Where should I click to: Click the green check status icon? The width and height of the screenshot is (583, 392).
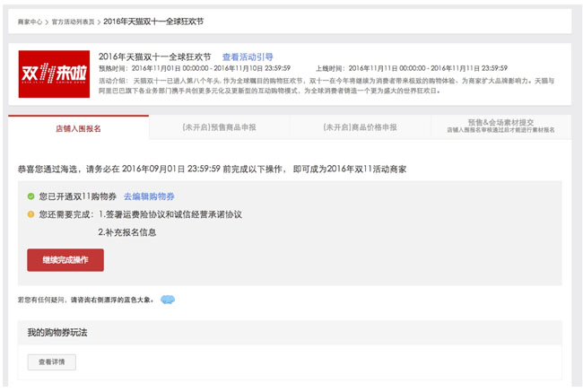click(30, 196)
